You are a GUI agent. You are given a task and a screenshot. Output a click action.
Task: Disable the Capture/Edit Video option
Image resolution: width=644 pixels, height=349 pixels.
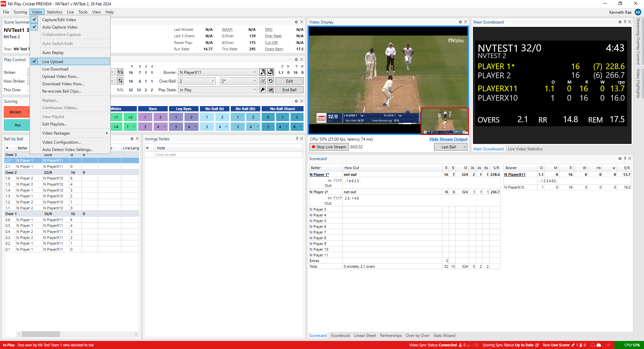[59, 20]
